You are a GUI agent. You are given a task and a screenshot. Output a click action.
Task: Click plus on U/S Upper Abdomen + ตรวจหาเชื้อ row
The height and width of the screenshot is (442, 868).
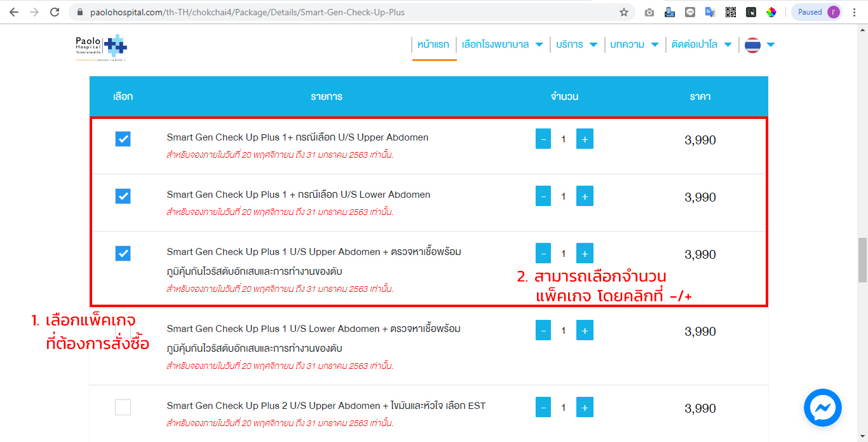[585, 253]
